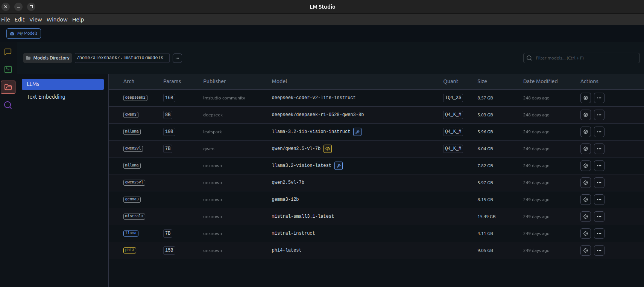Open settings gear for phi4-latest

pyautogui.click(x=585, y=250)
